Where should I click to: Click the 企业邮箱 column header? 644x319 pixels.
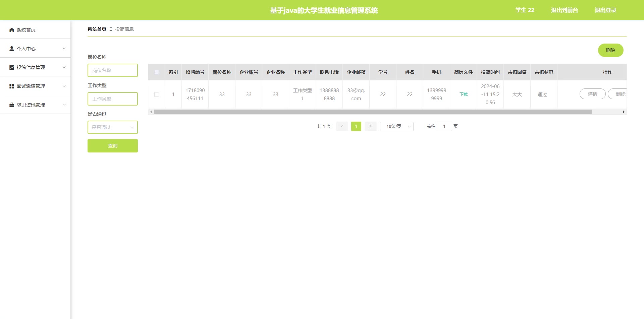pyautogui.click(x=356, y=72)
